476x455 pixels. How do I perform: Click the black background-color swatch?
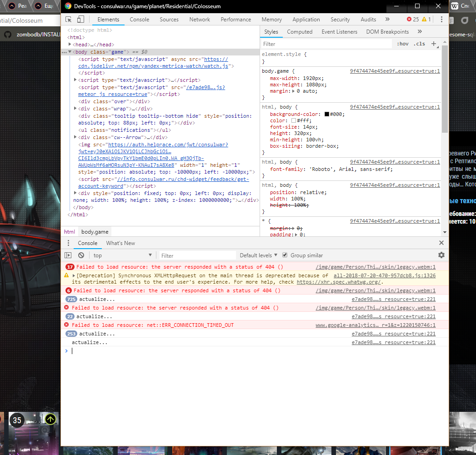pos(327,114)
